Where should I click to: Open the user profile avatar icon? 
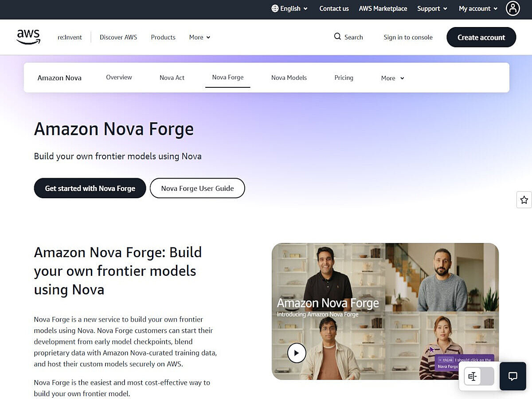click(x=513, y=8)
